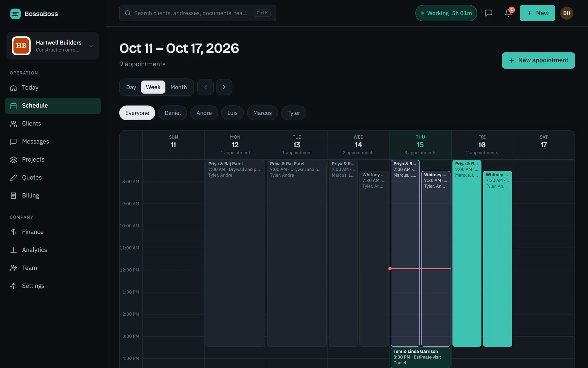Open the DH user avatar
Screen dimensions: 588x368
click(567, 13)
